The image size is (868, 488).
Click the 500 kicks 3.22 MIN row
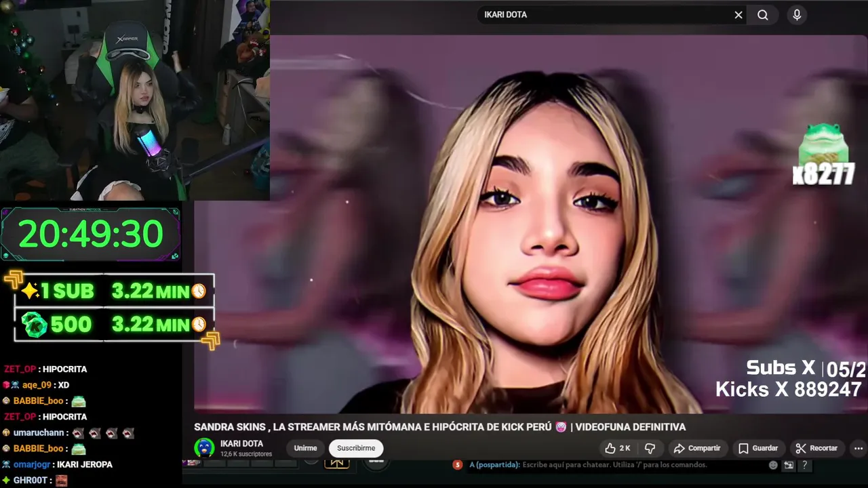tap(114, 325)
